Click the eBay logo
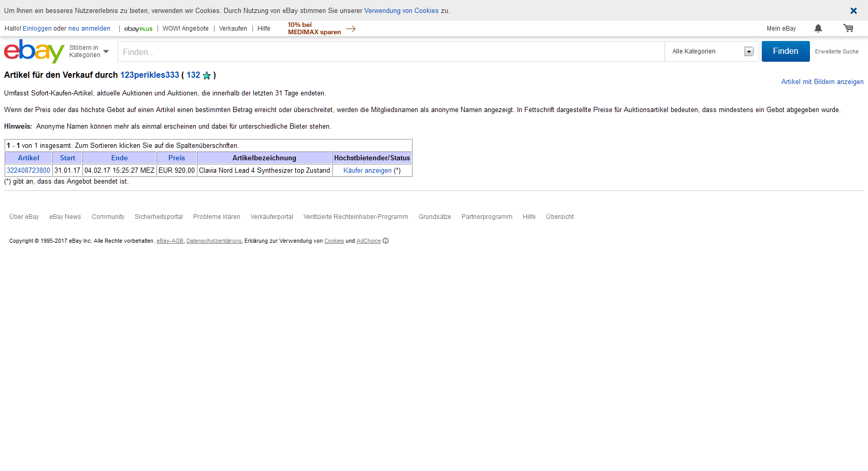Image resolution: width=868 pixels, height=471 pixels. coord(34,51)
